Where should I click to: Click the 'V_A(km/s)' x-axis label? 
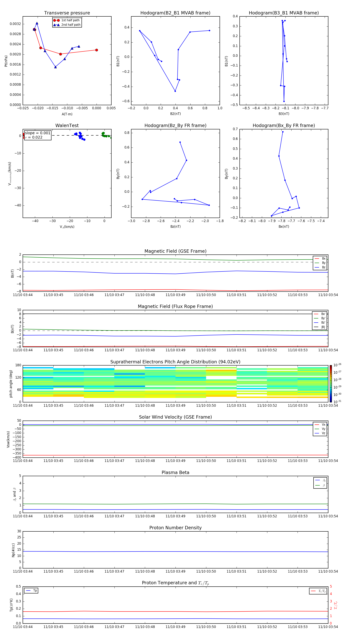(67, 227)
